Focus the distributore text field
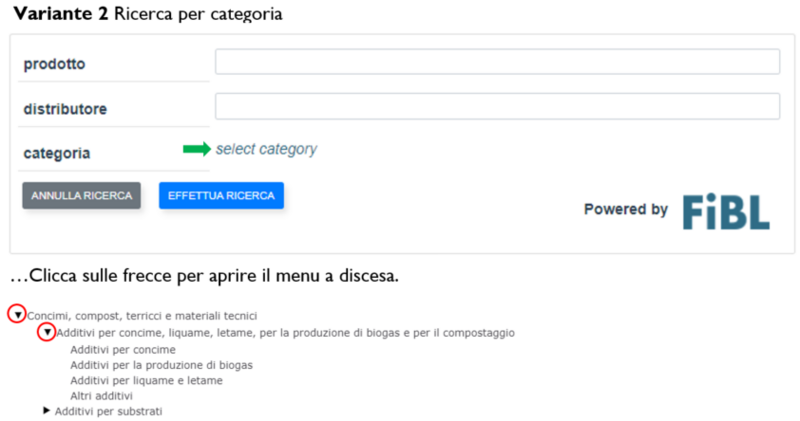This screenshot has width=800, height=421. pos(497,106)
